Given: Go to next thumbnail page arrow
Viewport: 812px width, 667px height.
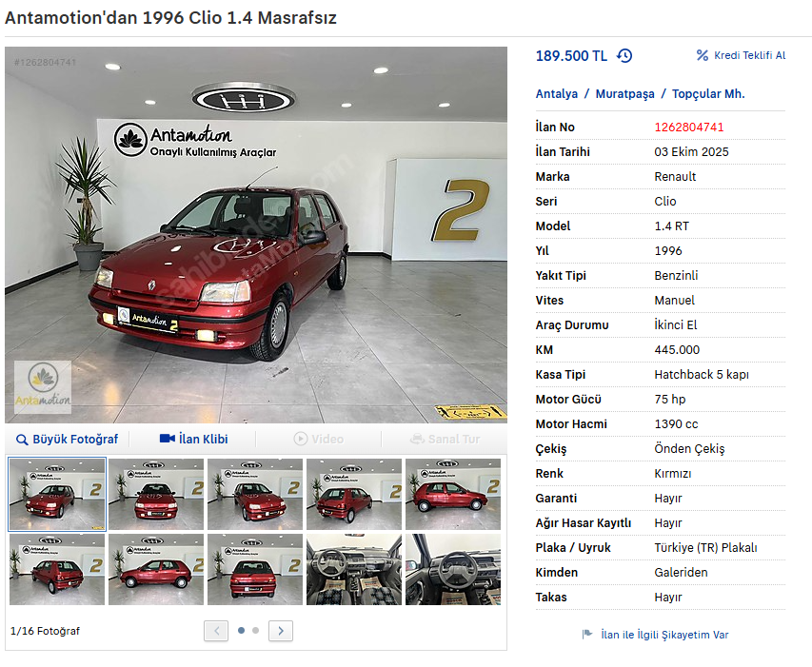Looking at the screenshot, I should pyautogui.click(x=281, y=631).
